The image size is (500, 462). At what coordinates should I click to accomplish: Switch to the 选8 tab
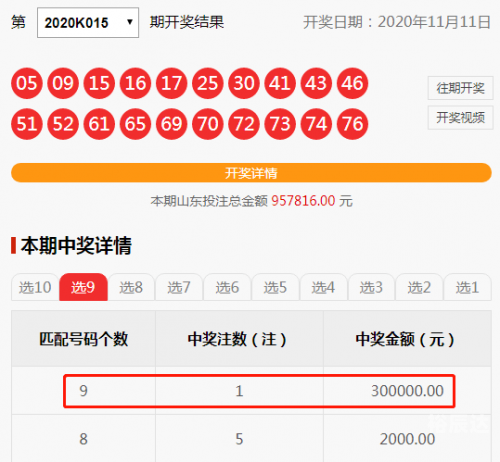pos(131,287)
